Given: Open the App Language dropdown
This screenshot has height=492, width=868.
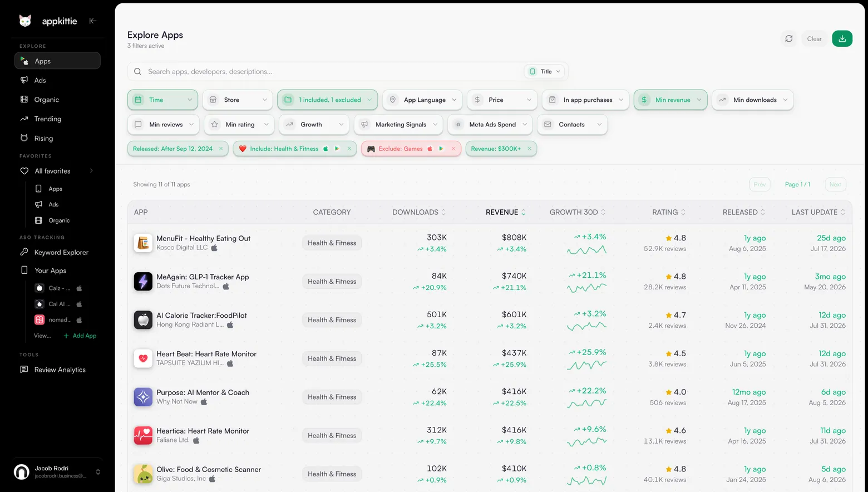Looking at the screenshot, I should tap(422, 100).
